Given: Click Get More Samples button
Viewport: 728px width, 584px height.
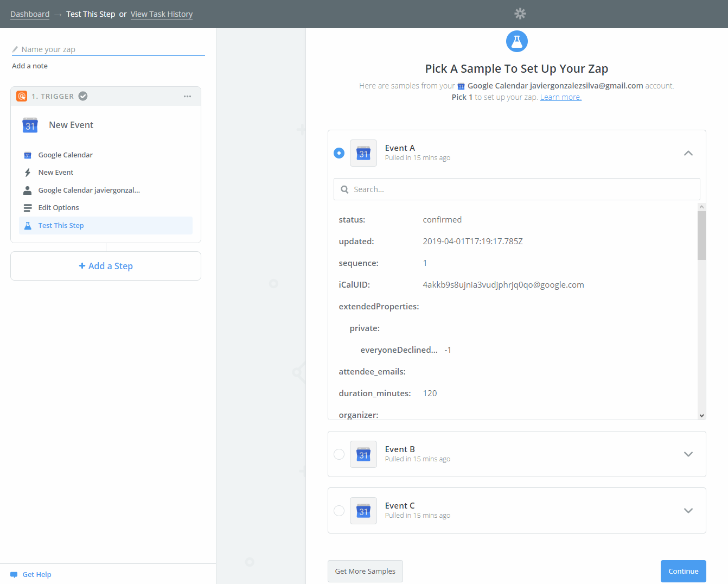Looking at the screenshot, I should coord(365,571).
